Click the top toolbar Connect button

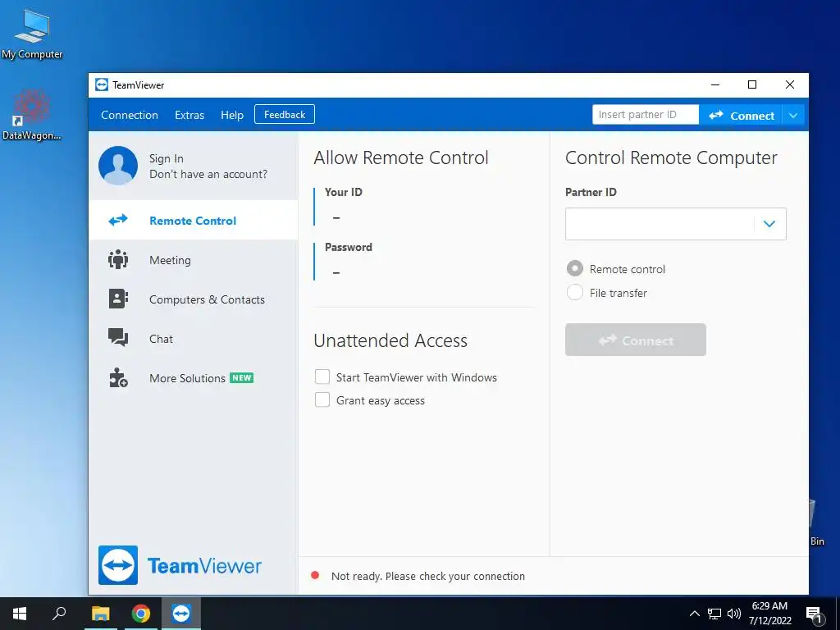pos(741,115)
